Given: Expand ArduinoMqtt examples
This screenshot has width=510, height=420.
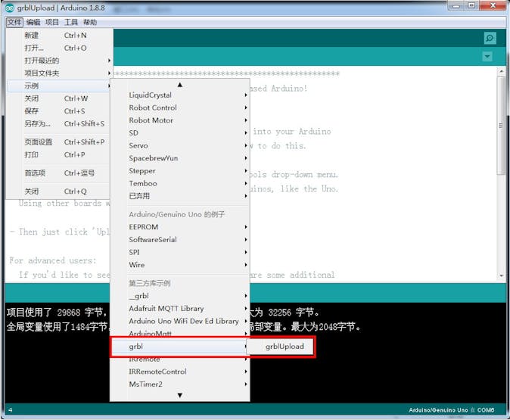Looking at the screenshot, I should coord(180,333).
